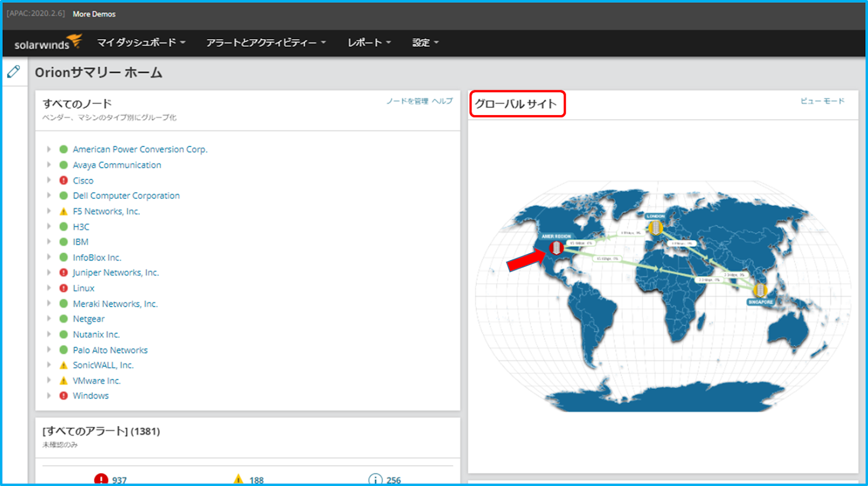This screenshot has width=868, height=486.
Task: Click the red AMER REGION site icon
Action: [x=556, y=248]
